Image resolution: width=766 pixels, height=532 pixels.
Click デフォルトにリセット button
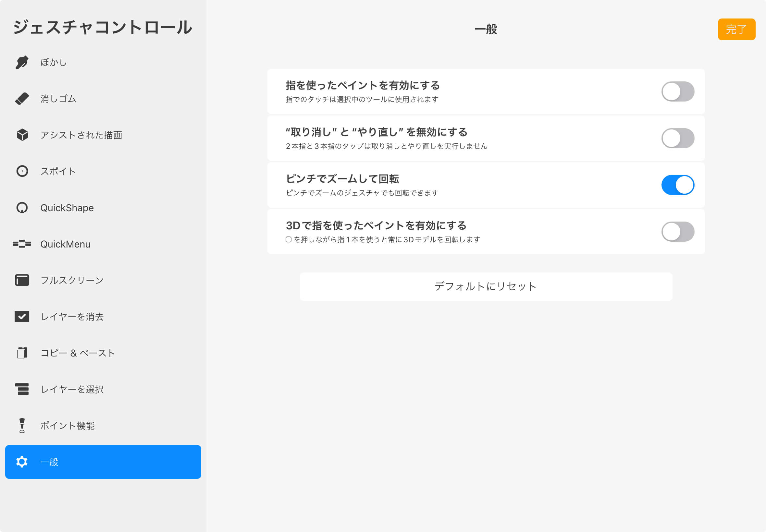pyautogui.click(x=486, y=287)
